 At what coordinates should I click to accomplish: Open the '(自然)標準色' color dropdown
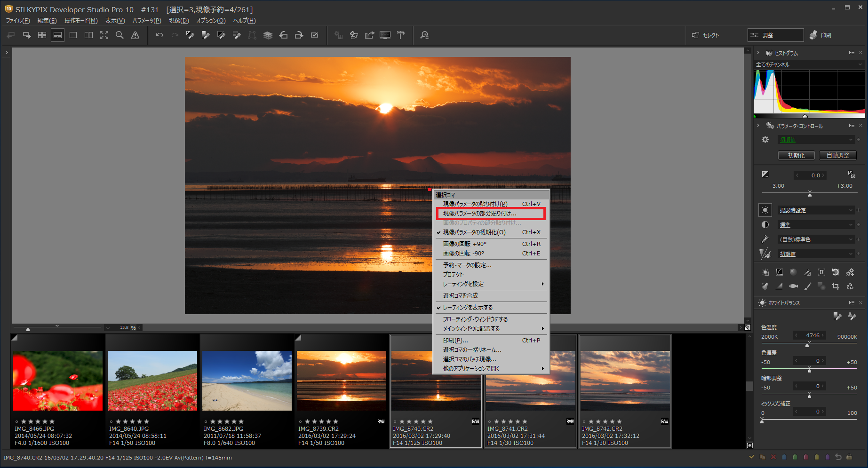point(816,239)
